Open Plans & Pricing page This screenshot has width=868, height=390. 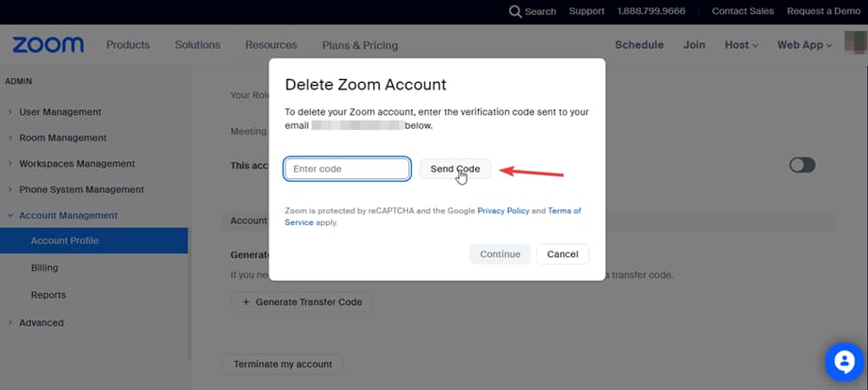click(x=360, y=45)
